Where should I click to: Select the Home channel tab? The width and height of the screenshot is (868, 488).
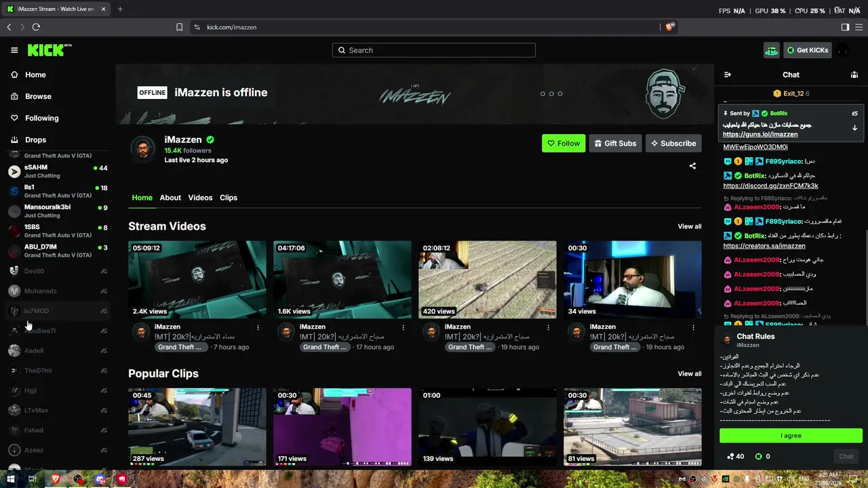[142, 198]
